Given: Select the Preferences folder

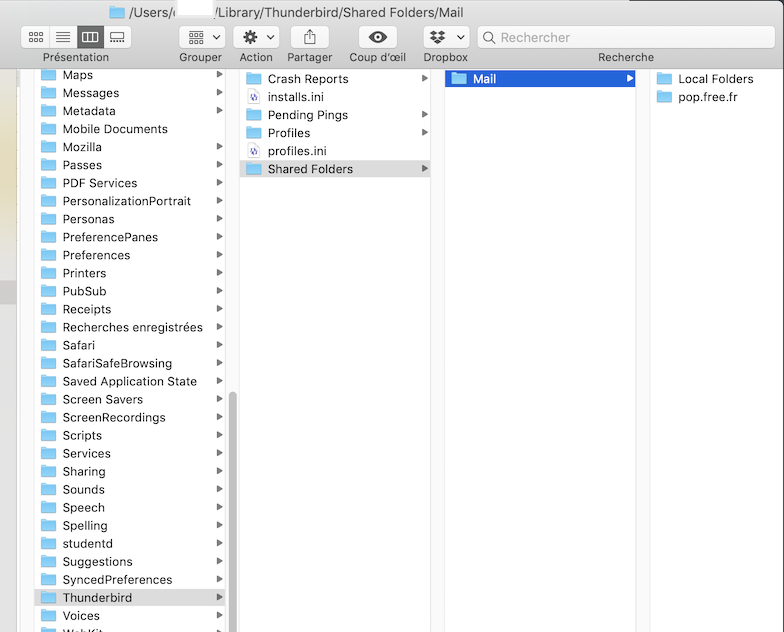Looking at the screenshot, I should coord(130,255).
